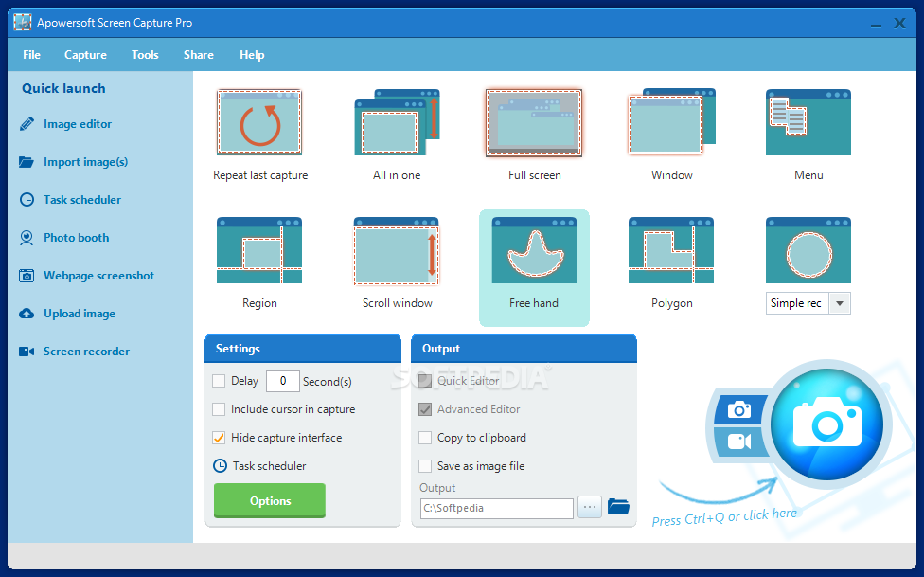The image size is (924, 577).
Task: Open the Help menu
Action: coord(252,55)
